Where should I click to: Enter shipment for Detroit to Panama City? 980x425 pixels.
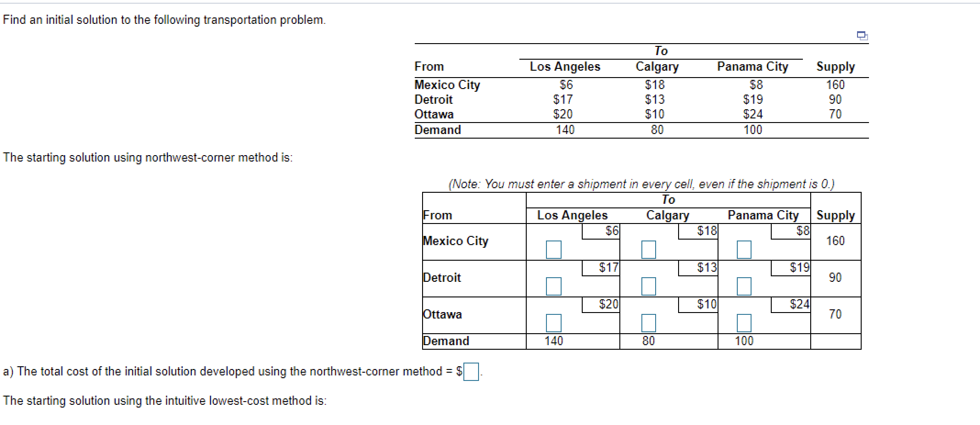tap(744, 286)
